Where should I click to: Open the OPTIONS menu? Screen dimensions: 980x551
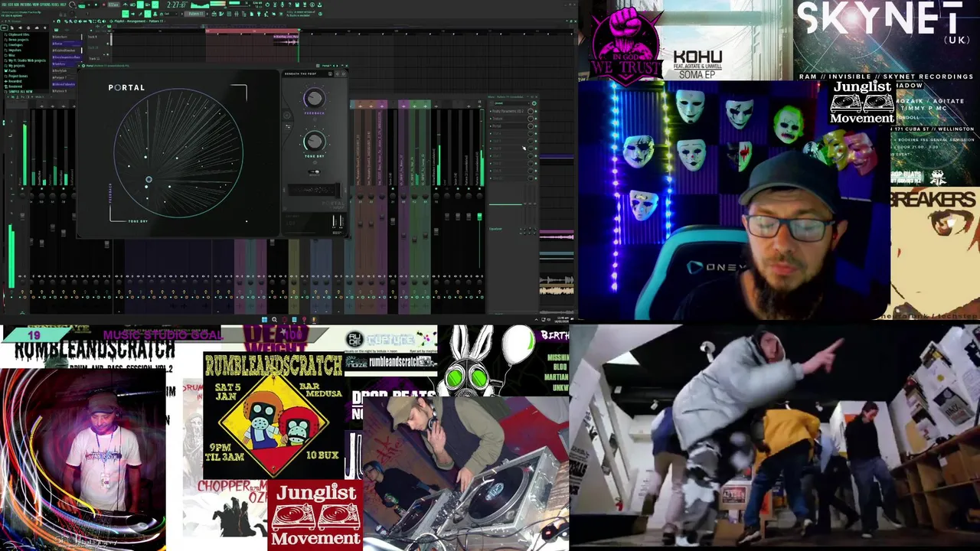coord(45,5)
